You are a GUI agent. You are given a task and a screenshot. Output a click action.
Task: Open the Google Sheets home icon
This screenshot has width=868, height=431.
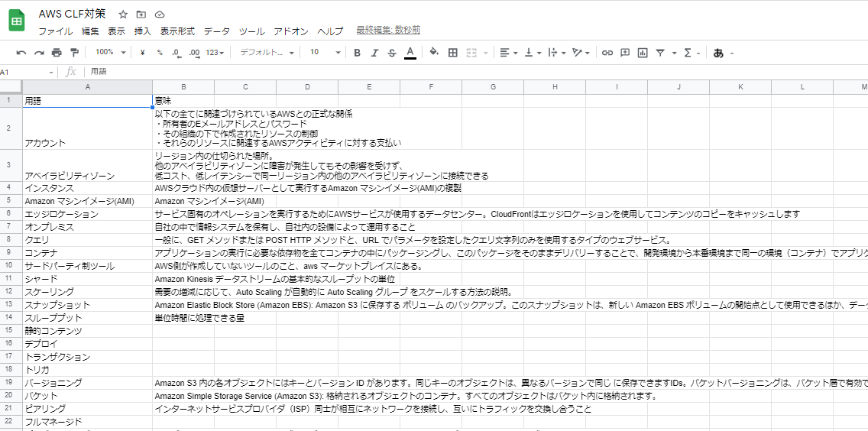[17, 22]
